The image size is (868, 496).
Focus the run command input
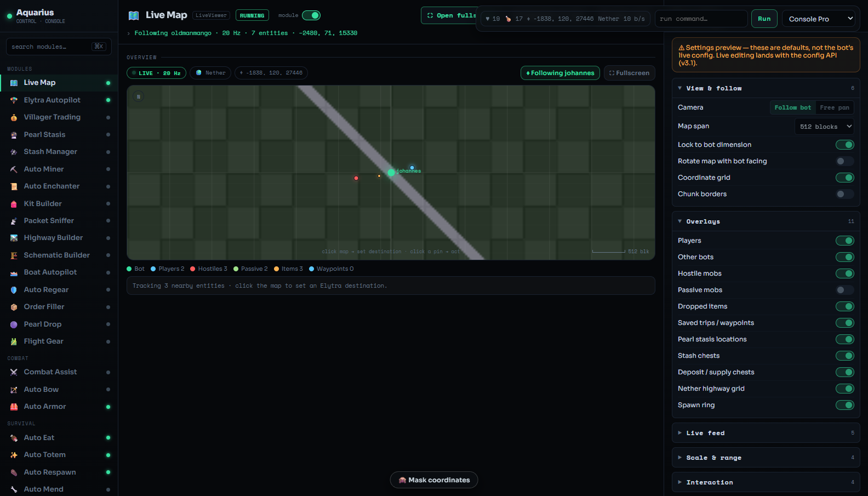tap(701, 19)
